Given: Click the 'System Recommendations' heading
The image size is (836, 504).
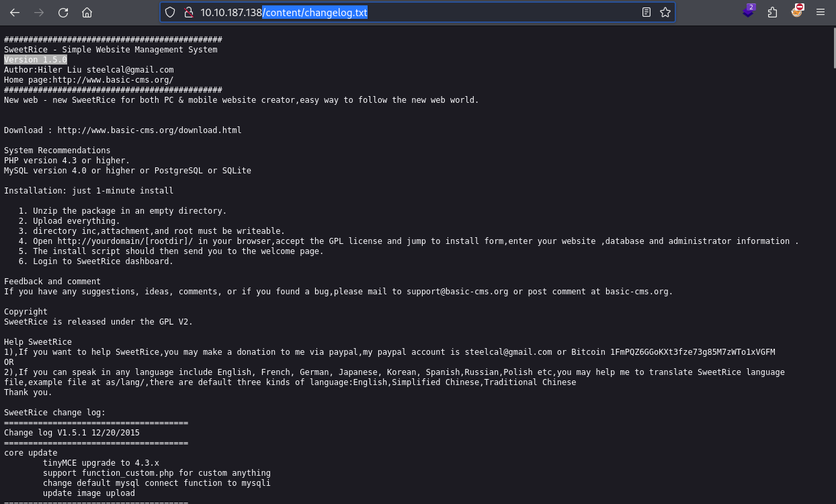Looking at the screenshot, I should (x=57, y=151).
